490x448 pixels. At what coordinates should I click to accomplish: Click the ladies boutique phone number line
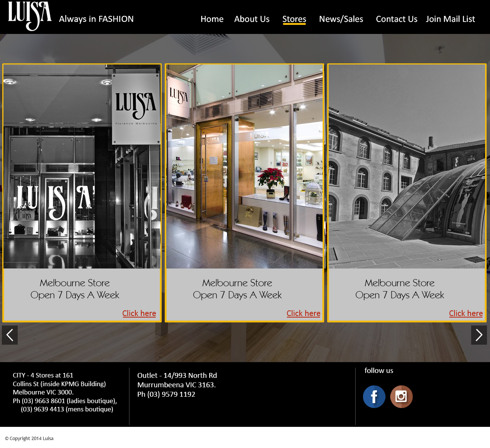pyautogui.click(x=65, y=401)
